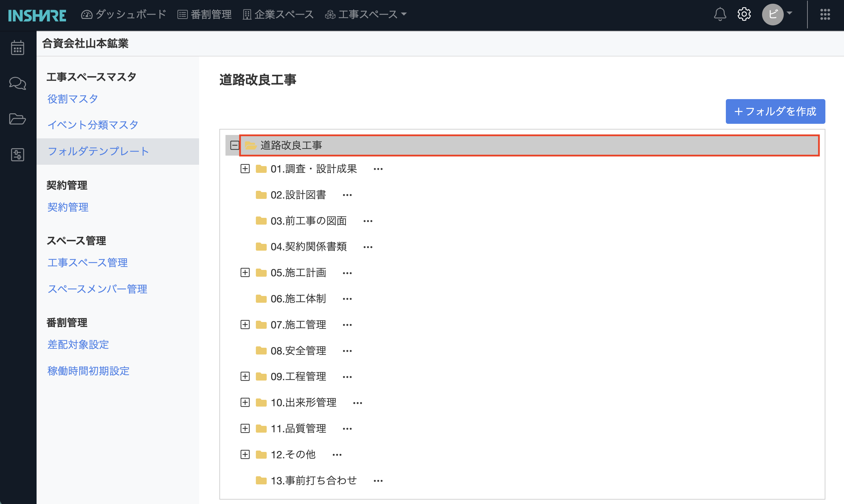Select the 13.事前打ち合わせ folder row
This screenshot has width=844, height=504.
(x=306, y=481)
